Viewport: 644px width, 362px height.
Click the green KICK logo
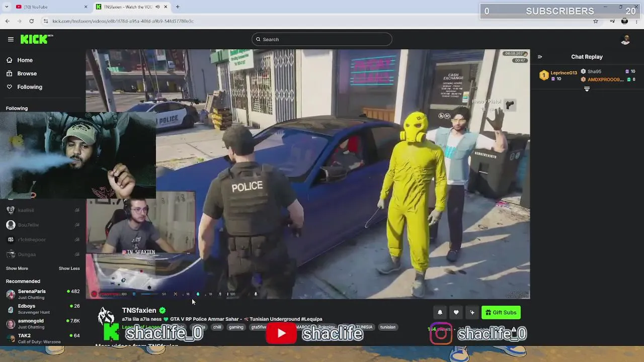[x=36, y=39]
